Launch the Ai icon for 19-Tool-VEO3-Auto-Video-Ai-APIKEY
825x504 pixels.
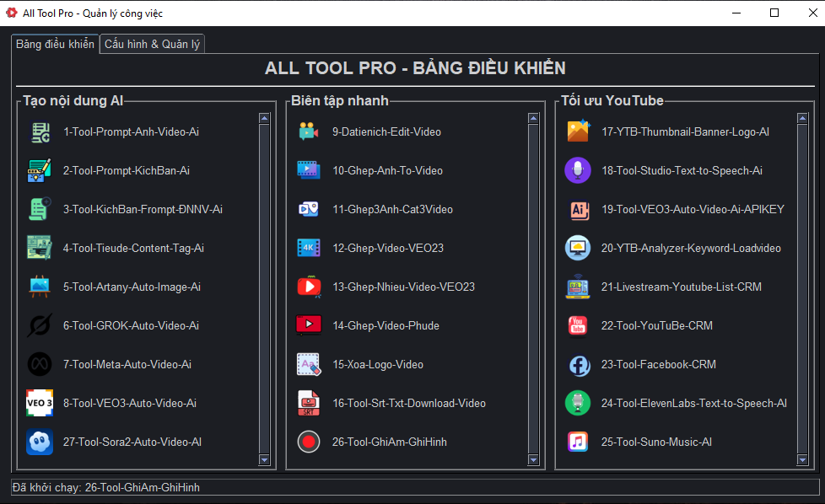578,210
